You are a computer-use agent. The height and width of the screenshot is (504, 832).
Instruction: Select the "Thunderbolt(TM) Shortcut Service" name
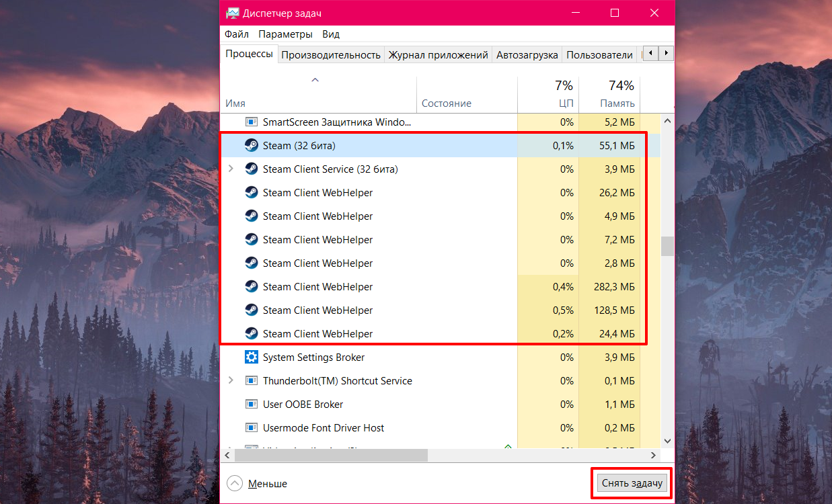tap(338, 381)
